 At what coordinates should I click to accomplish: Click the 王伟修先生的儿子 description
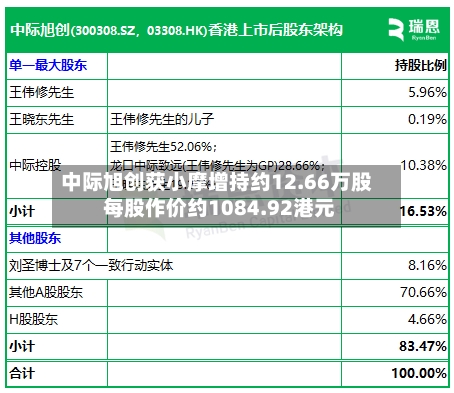point(162,119)
